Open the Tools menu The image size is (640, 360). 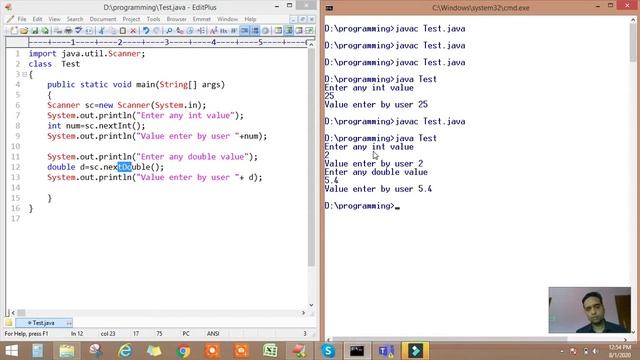coord(153,19)
